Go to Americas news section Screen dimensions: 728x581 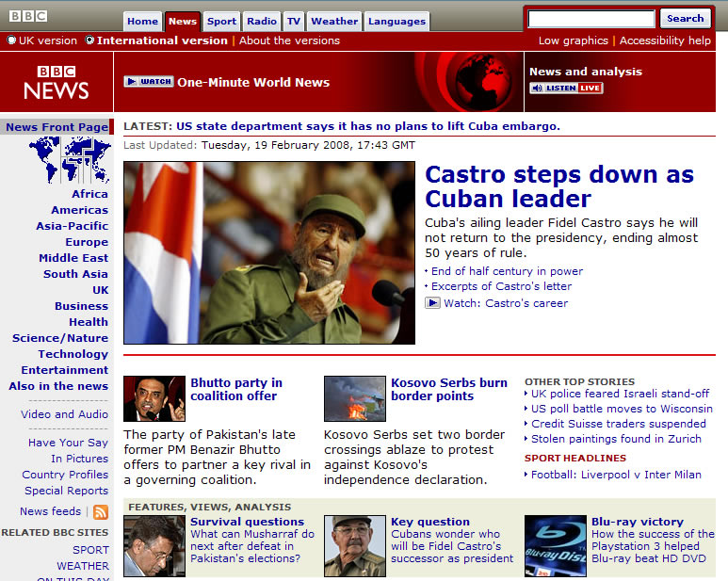pyautogui.click(x=79, y=210)
